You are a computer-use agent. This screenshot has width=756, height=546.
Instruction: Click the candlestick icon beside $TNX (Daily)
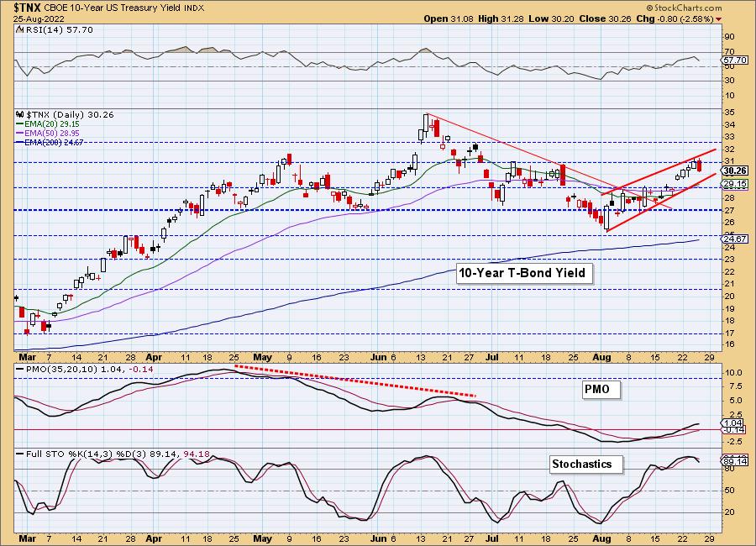[20, 115]
